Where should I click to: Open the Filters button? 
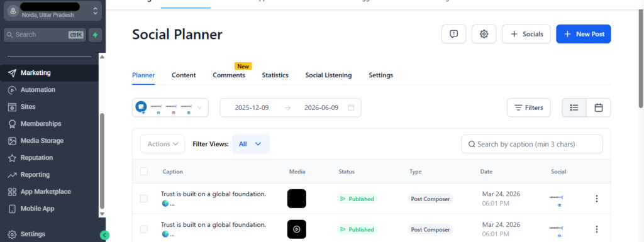coord(528,107)
